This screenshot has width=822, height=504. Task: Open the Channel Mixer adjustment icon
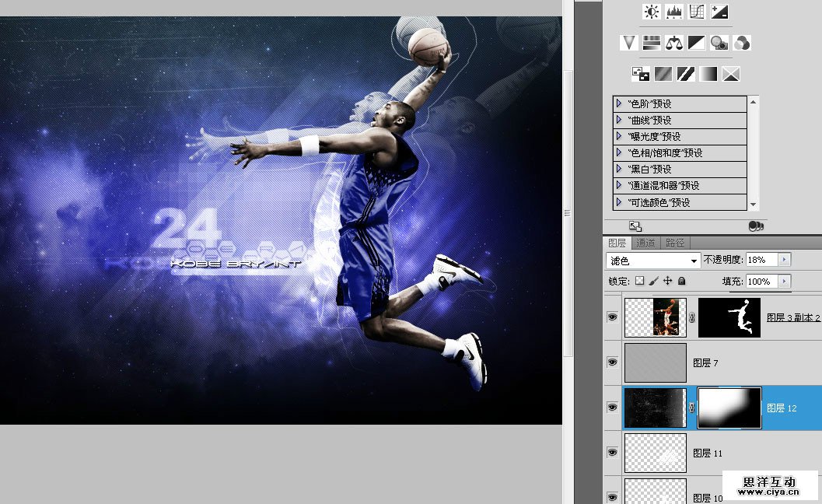tap(742, 43)
